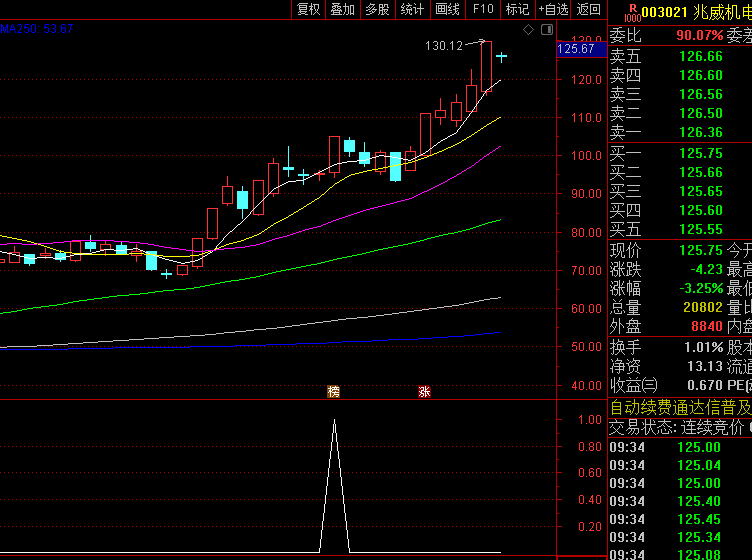Select the 09:34 tick at 125.34
This screenshot has width=752, height=560.
[665, 537]
